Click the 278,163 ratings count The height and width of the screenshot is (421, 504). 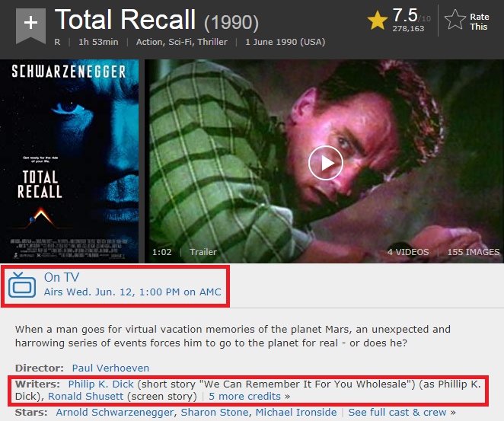[x=408, y=29]
